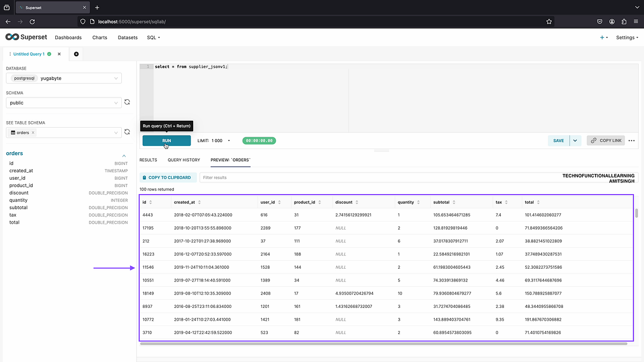Switch to the Query History tab
This screenshot has height=362, width=644.
184,159
